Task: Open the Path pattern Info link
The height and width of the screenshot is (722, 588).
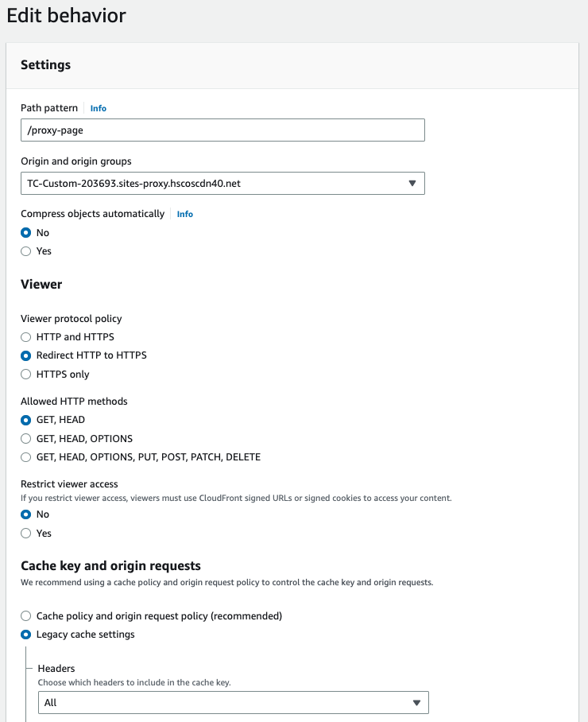Action: point(98,107)
